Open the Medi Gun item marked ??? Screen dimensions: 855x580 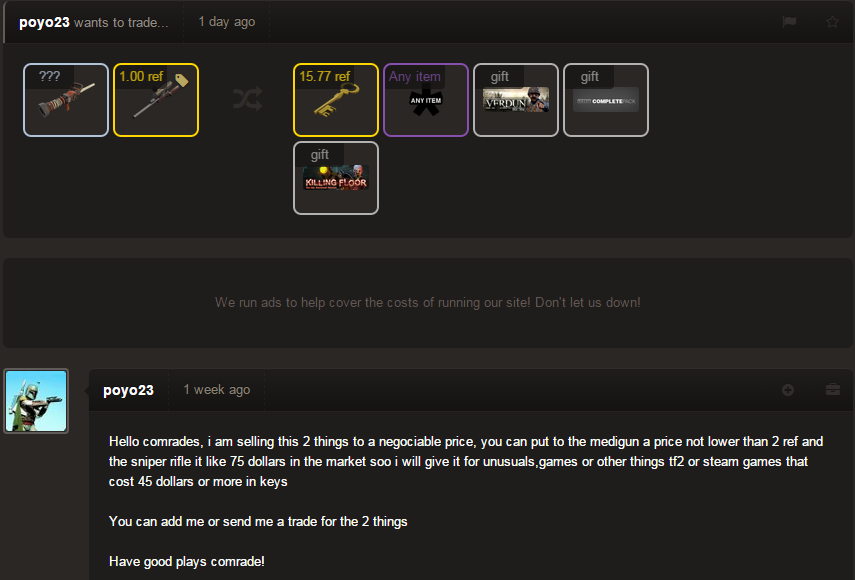coord(66,100)
